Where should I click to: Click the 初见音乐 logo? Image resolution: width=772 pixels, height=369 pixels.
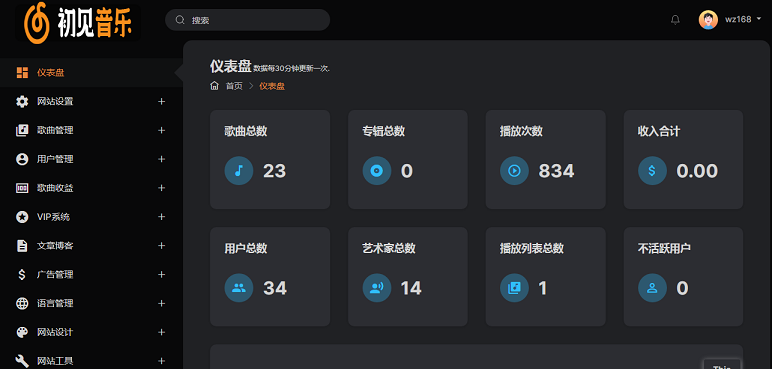78,22
